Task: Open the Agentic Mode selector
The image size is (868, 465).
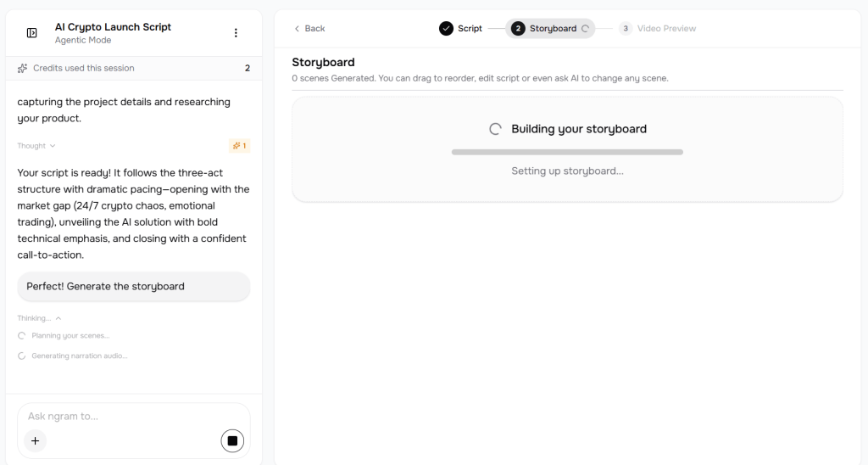Action: tap(83, 40)
